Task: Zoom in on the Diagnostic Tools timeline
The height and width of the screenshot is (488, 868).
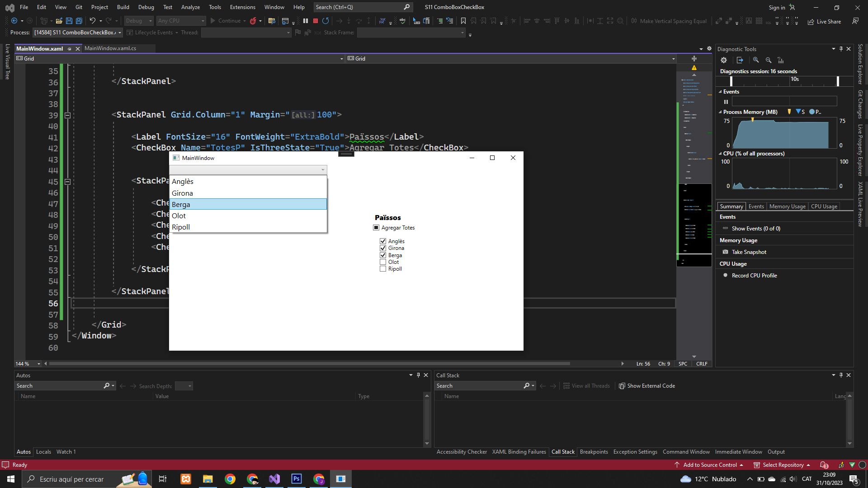Action: tap(756, 60)
